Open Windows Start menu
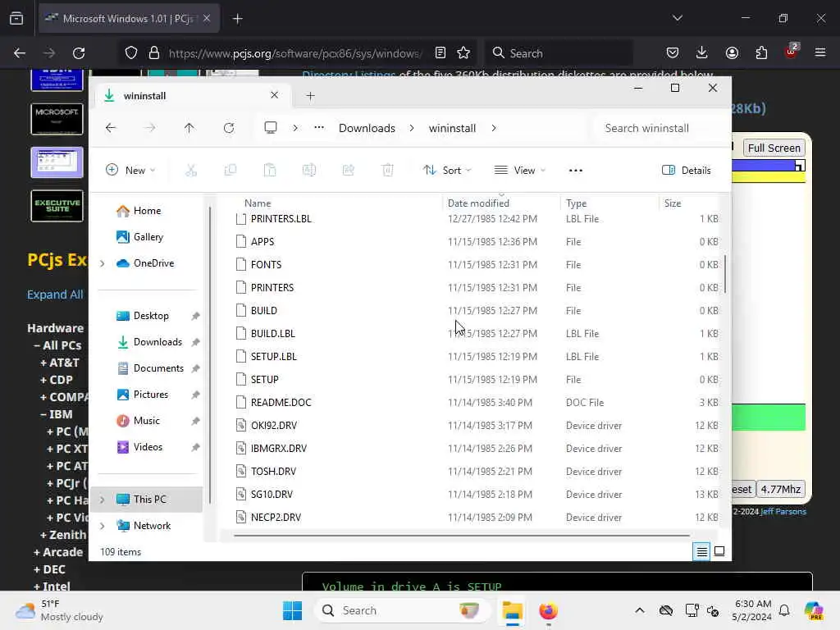 point(293,610)
